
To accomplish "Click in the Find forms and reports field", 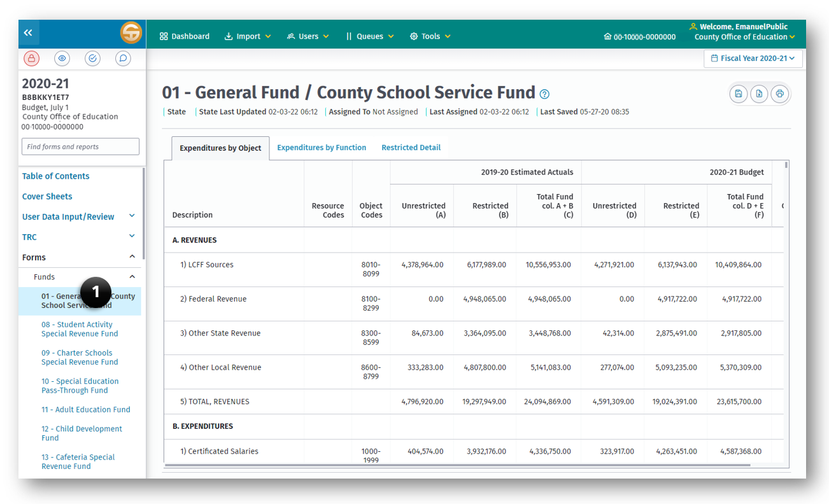I will (80, 146).
